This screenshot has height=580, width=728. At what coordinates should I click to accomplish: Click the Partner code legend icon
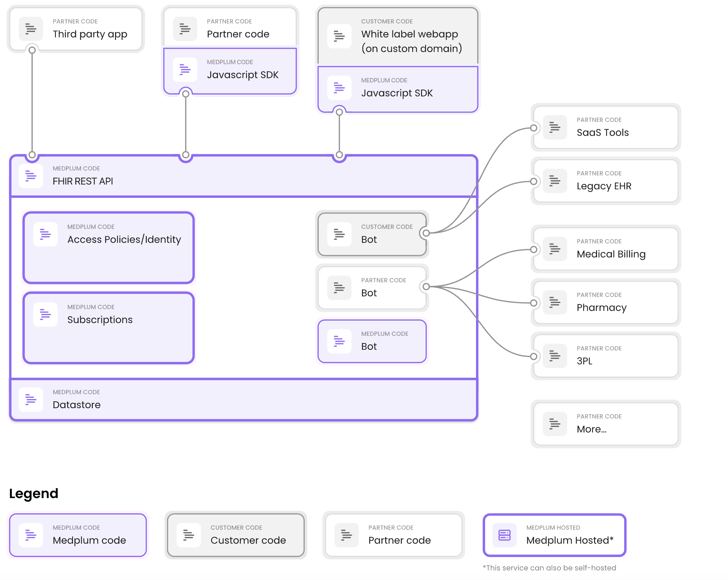point(346,535)
